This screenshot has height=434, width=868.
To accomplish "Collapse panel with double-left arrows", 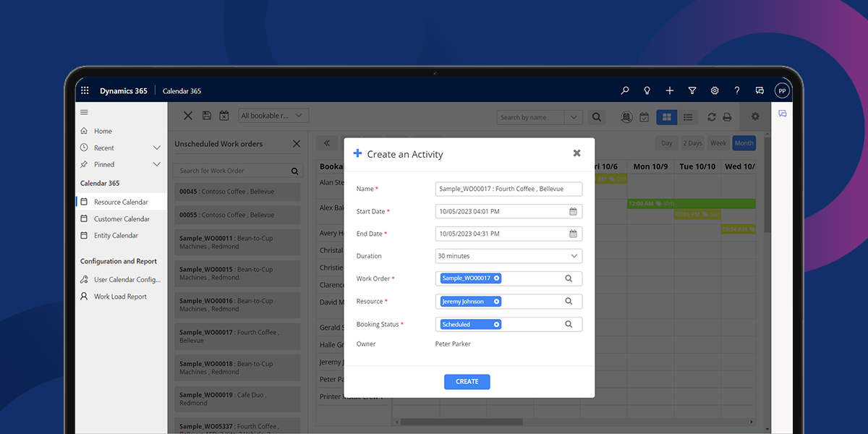I will 327,143.
